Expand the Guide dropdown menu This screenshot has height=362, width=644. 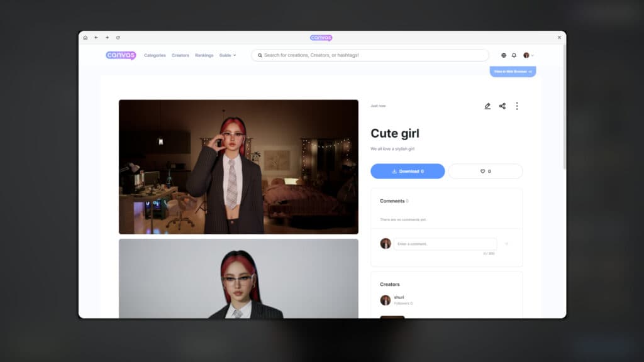pyautogui.click(x=227, y=55)
